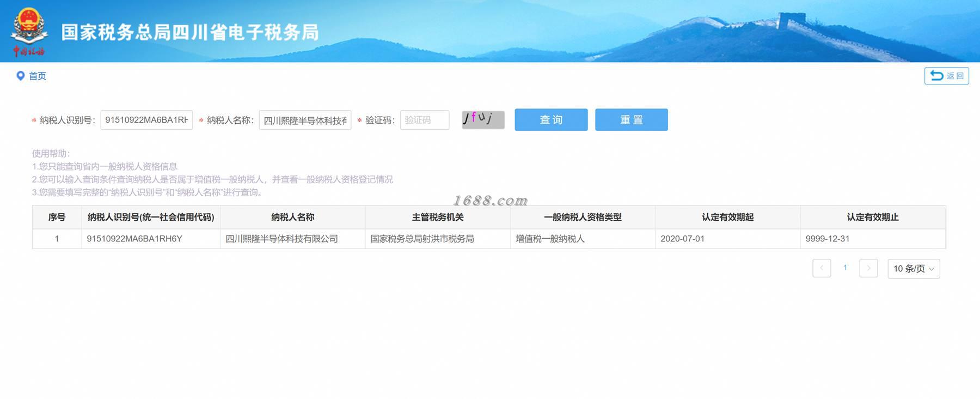Viewport: 980px width, 399px height.
Task: Click the 返回 button
Action: (x=946, y=76)
